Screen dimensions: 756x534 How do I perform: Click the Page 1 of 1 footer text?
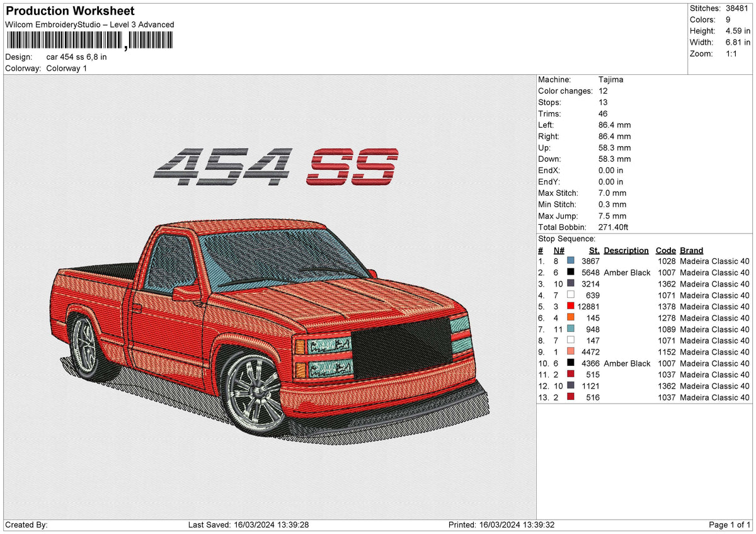point(730,525)
